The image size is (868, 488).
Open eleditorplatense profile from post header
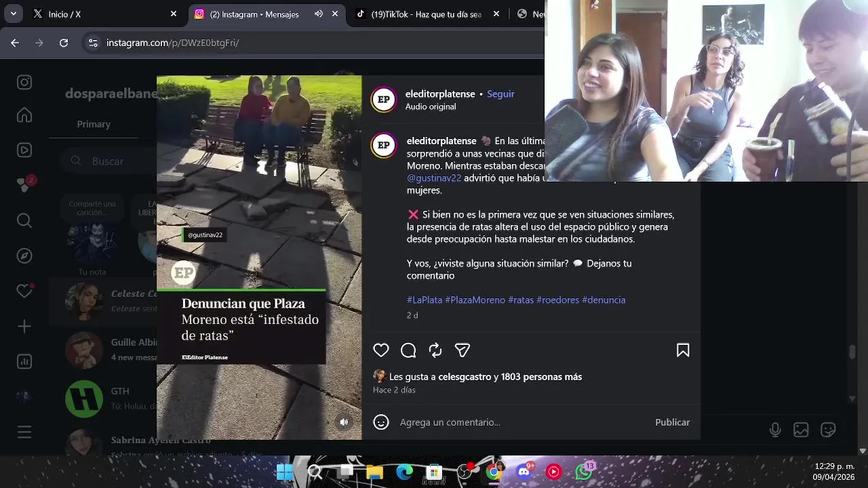[x=440, y=94]
